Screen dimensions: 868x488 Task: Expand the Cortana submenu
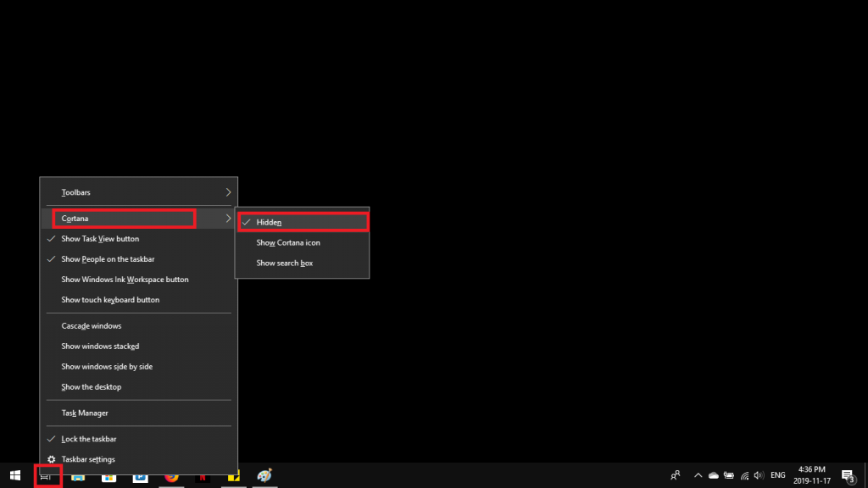(138, 218)
